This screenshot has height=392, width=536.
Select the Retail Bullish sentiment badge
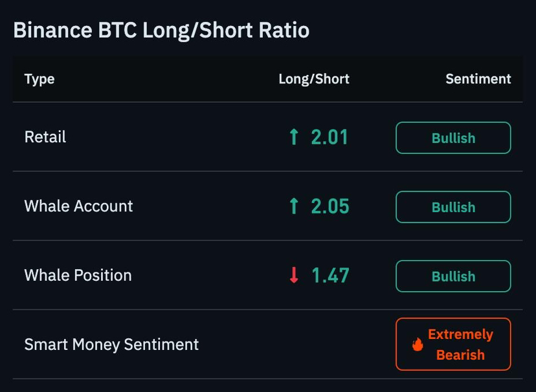point(453,138)
